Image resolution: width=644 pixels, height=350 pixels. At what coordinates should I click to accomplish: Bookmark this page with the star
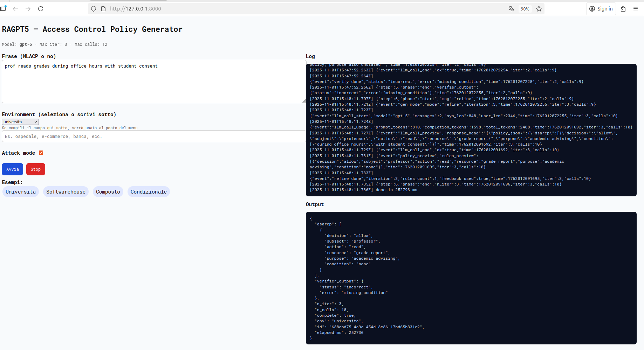[x=539, y=9]
